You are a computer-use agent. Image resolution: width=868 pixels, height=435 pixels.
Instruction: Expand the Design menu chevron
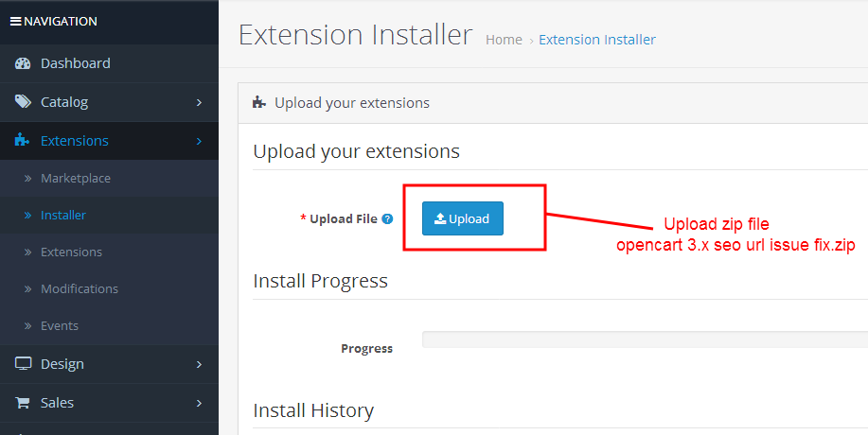click(x=200, y=364)
